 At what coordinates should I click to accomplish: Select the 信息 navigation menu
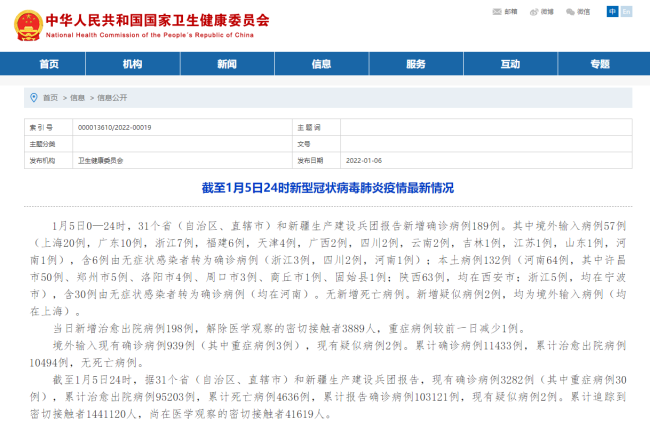321,64
